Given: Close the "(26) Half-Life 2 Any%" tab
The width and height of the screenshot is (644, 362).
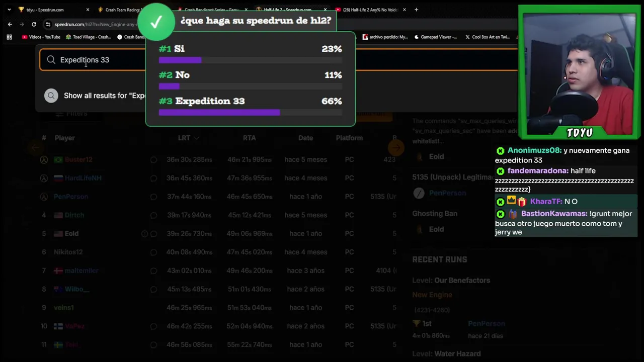Looking at the screenshot, I should (404, 10).
